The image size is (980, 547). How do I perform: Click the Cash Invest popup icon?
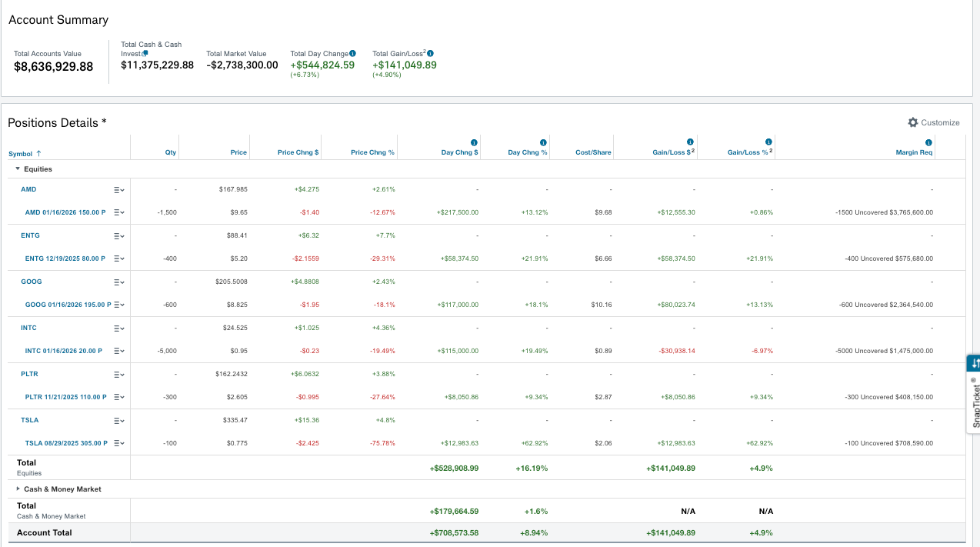click(145, 53)
